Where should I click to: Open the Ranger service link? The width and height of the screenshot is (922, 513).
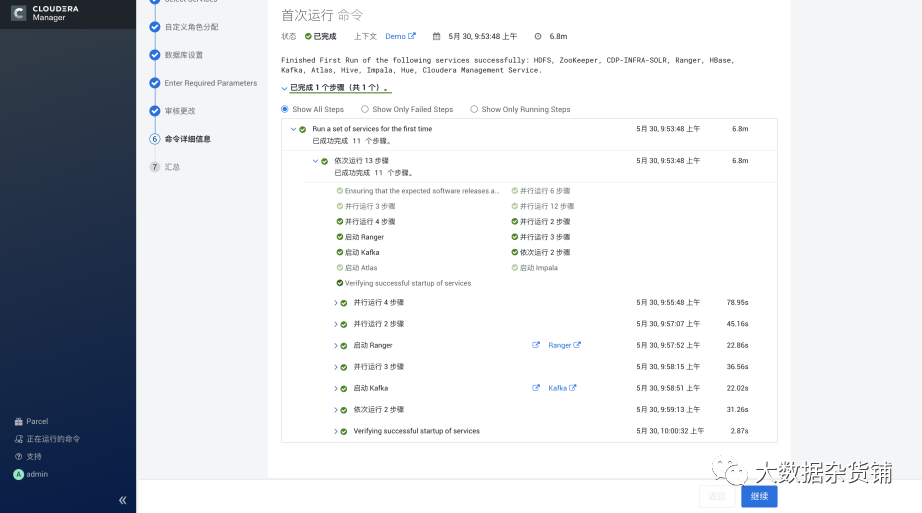click(x=559, y=345)
